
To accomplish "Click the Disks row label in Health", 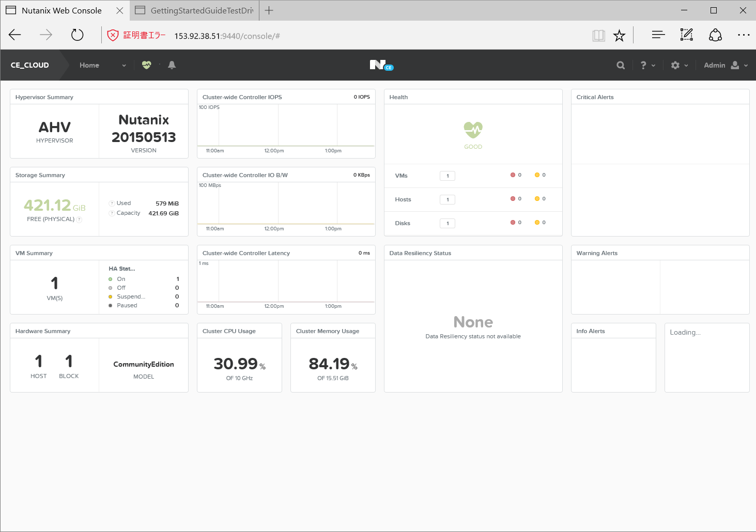I will click(403, 223).
